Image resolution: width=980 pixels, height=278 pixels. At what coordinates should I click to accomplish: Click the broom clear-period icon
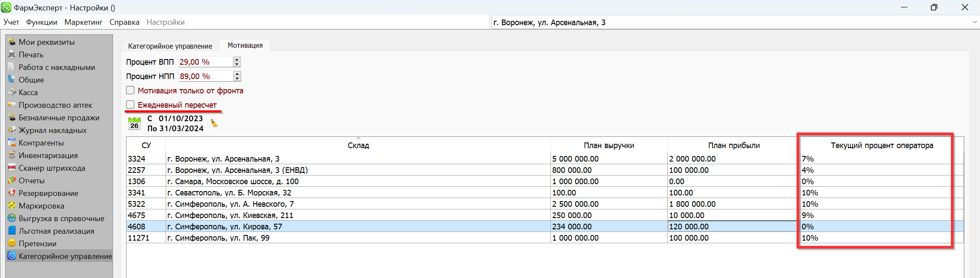[x=214, y=123]
